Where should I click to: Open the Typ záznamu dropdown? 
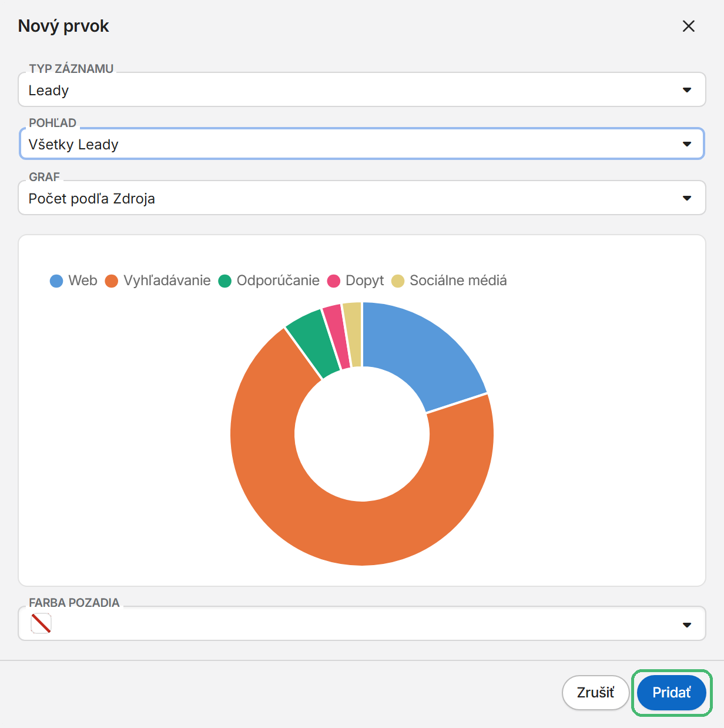tap(361, 90)
